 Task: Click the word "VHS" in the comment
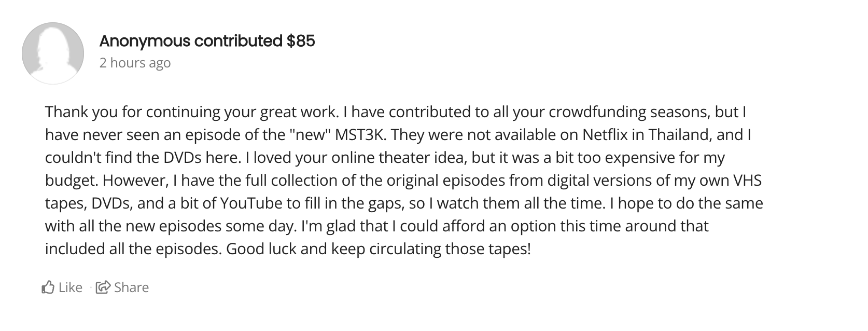click(x=747, y=180)
